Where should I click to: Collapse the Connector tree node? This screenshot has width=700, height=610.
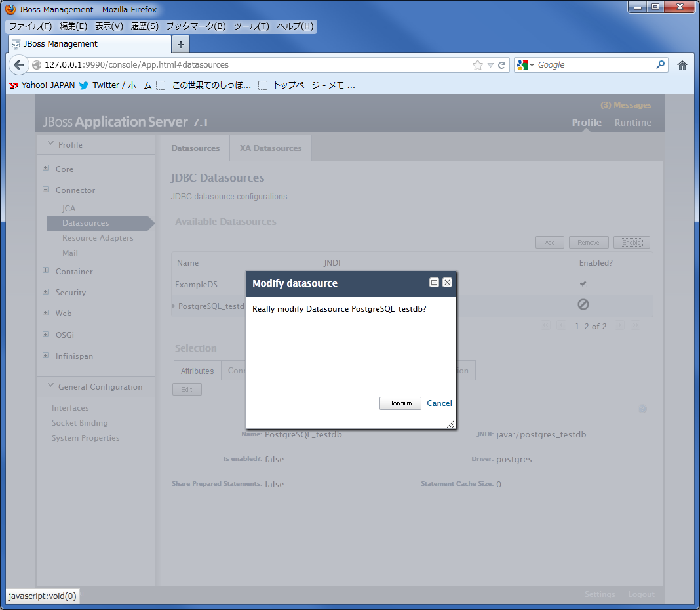[x=45, y=190]
